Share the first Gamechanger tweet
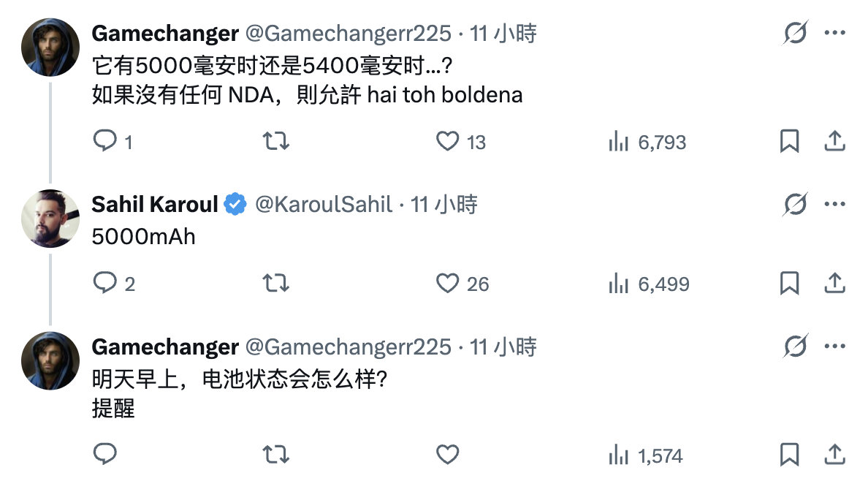868x481 pixels. pos(834,141)
